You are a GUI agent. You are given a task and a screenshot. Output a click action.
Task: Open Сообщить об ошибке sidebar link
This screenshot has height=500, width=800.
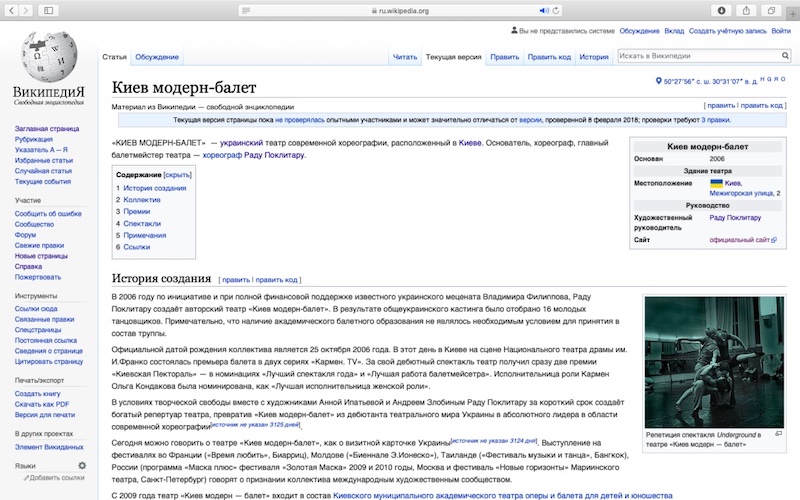click(48, 214)
